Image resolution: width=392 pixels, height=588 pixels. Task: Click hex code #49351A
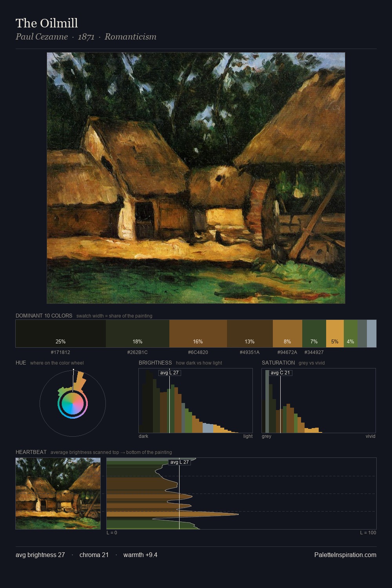coord(250,352)
